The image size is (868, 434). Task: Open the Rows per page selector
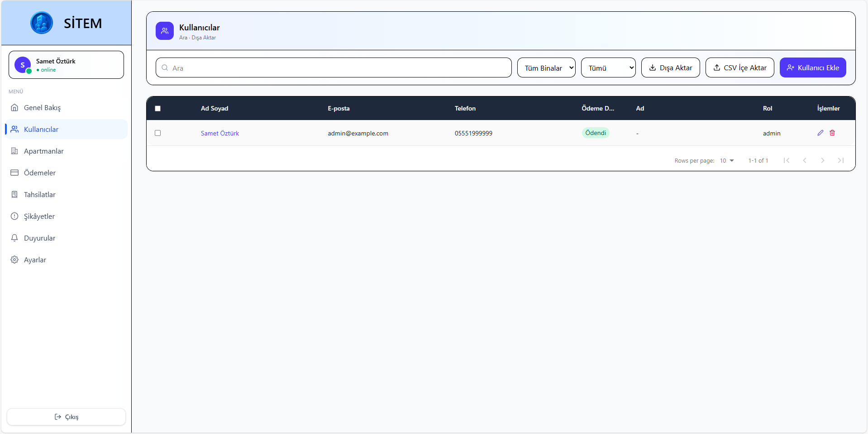(x=727, y=160)
